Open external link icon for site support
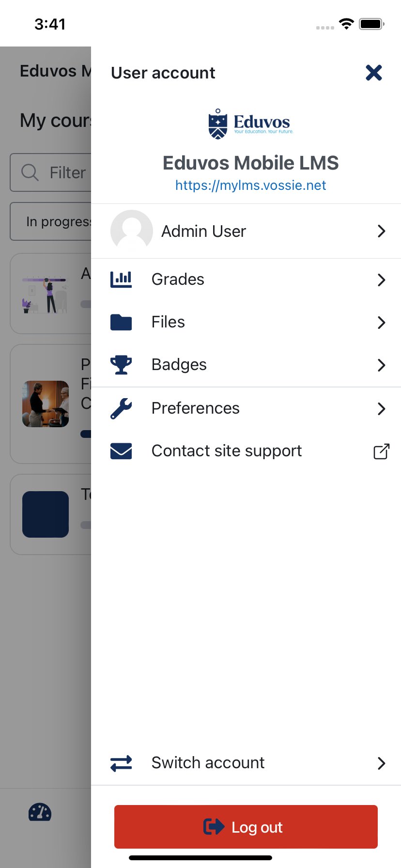This screenshot has height=868, width=401. 381,451
